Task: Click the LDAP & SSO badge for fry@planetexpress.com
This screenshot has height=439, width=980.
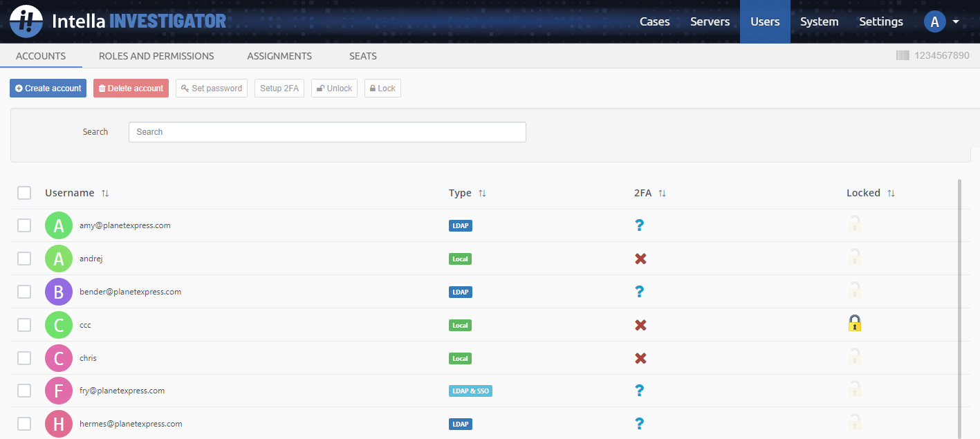Action: (470, 391)
